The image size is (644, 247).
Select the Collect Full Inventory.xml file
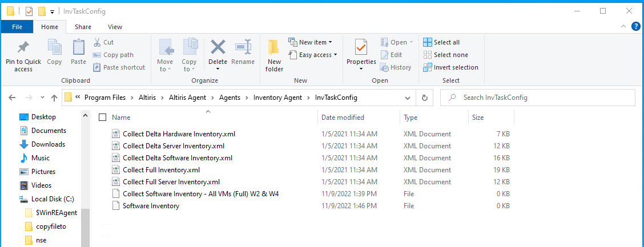pyautogui.click(x=161, y=170)
